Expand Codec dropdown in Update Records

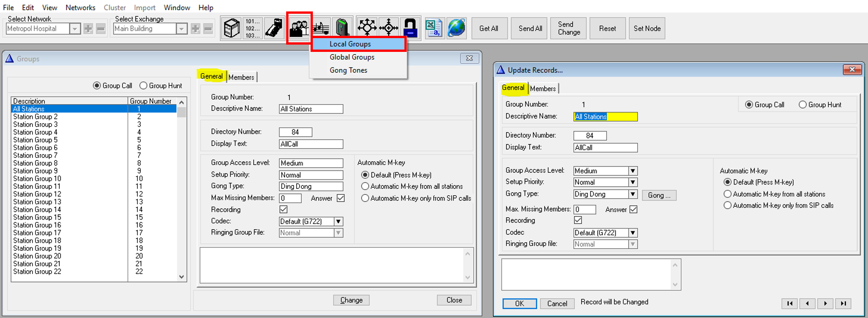(x=633, y=233)
